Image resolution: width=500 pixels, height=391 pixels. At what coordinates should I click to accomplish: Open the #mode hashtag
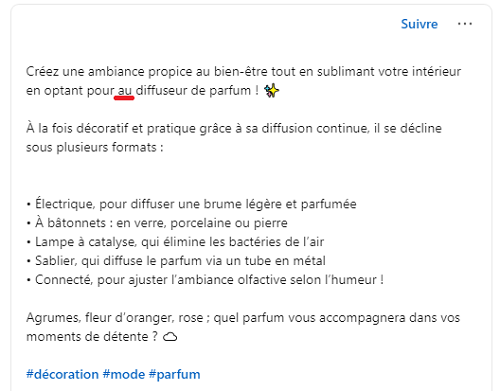[x=124, y=374]
